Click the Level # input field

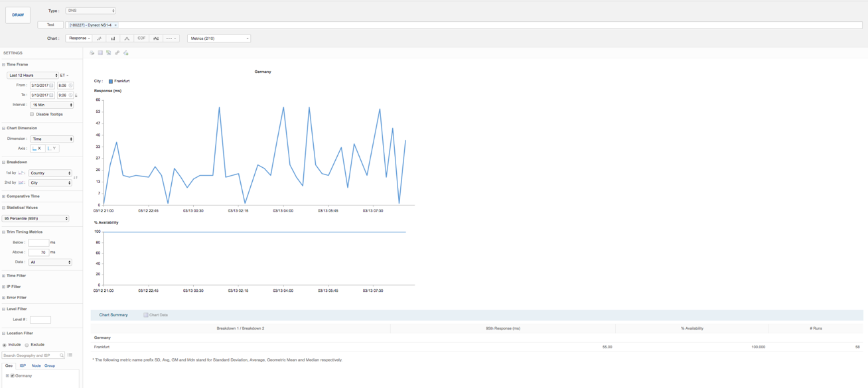click(x=40, y=320)
